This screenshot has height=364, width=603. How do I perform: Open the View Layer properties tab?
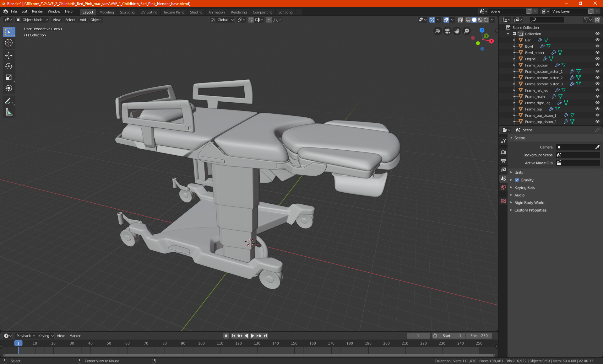[x=503, y=170]
